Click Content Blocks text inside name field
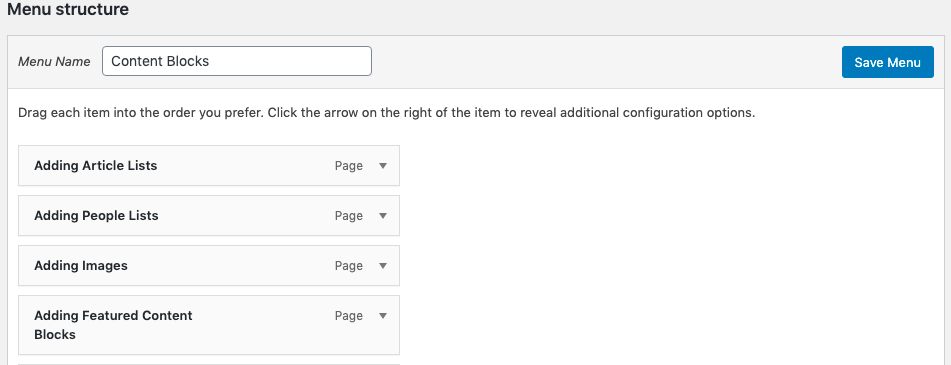Viewport: 951px width, 365px height. [160, 61]
